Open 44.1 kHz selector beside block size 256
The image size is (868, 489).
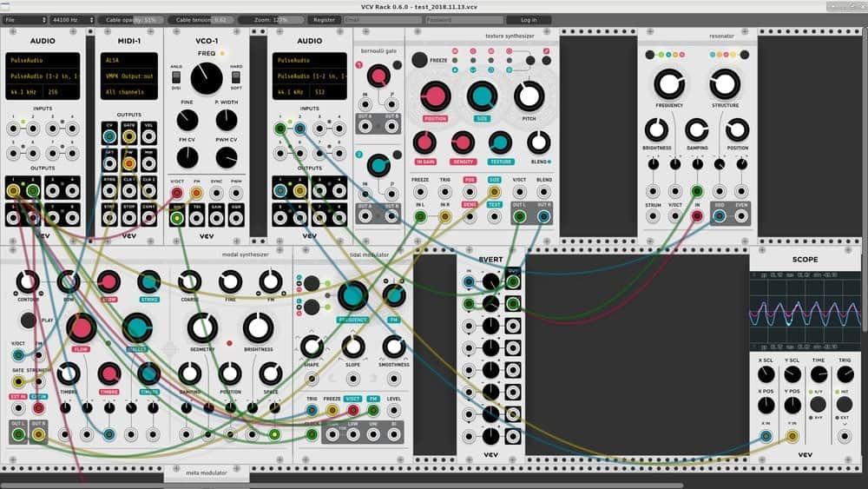23,92
